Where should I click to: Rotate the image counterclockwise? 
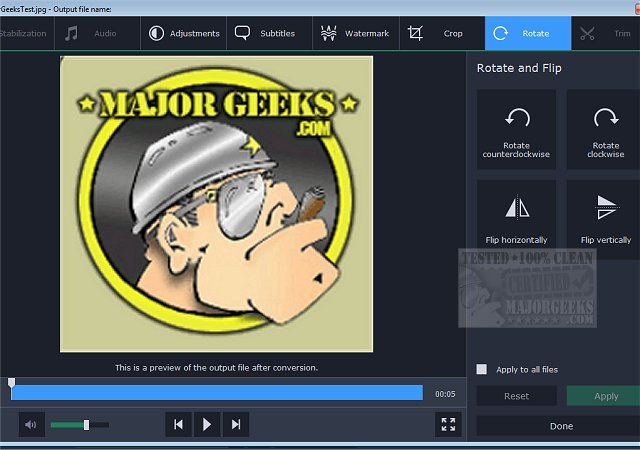[516, 129]
